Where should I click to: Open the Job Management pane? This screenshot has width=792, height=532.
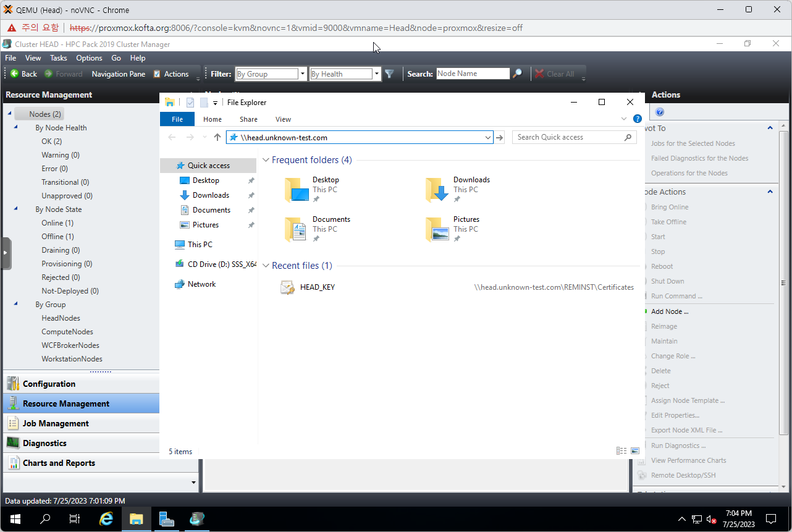click(56, 423)
